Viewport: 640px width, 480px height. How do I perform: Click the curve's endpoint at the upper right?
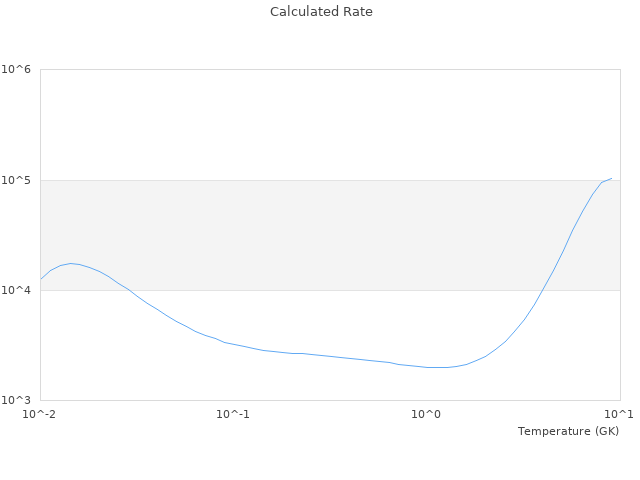click(611, 178)
